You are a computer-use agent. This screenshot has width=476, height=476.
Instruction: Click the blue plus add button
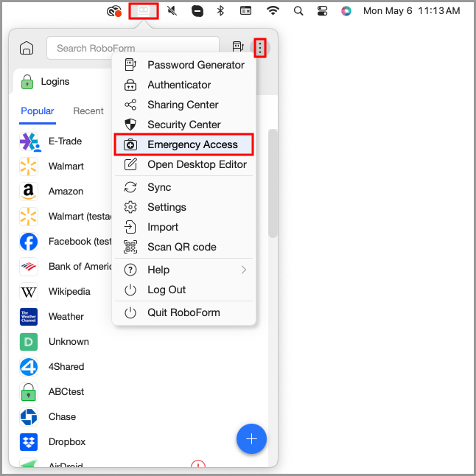pyautogui.click(x=251, y=438)
